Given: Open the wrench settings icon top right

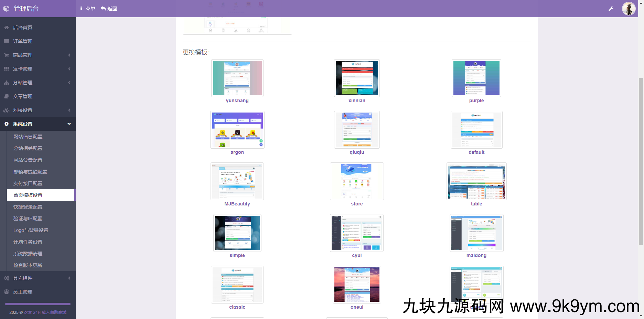Looking at the screenshot, I should click(611, 8).
